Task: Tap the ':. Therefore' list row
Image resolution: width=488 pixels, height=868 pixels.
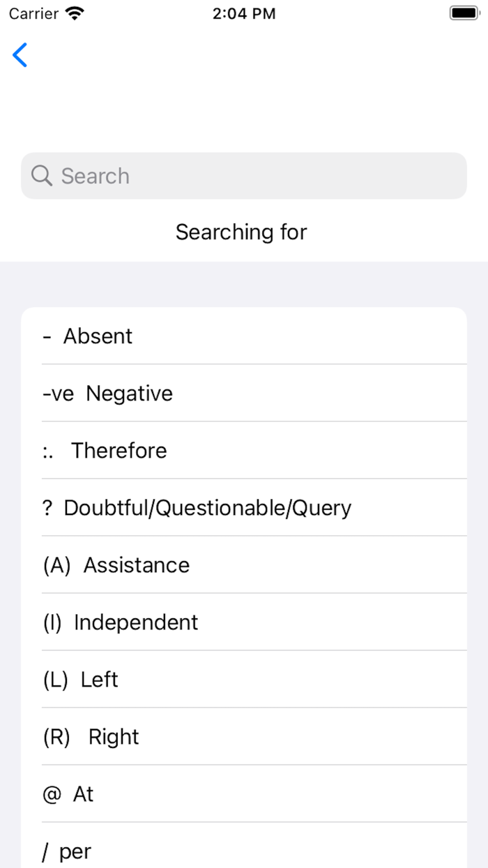Action: click(x=244, y=450)
